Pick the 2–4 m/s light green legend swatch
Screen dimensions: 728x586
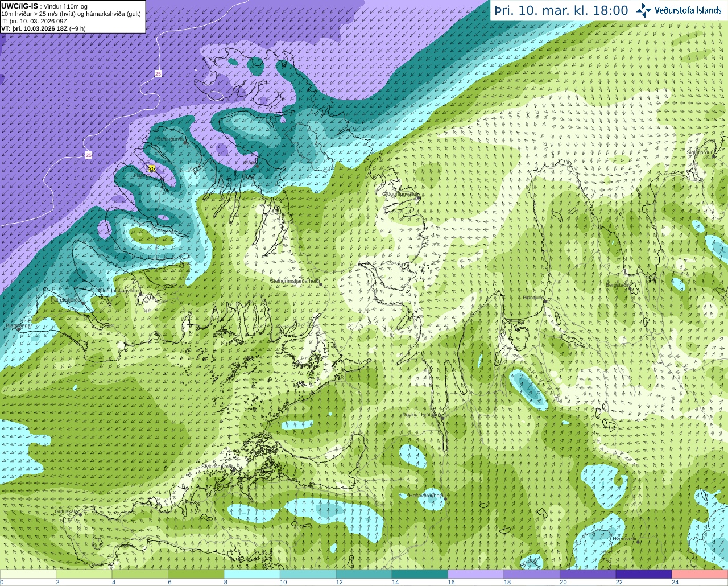[84, 574]
